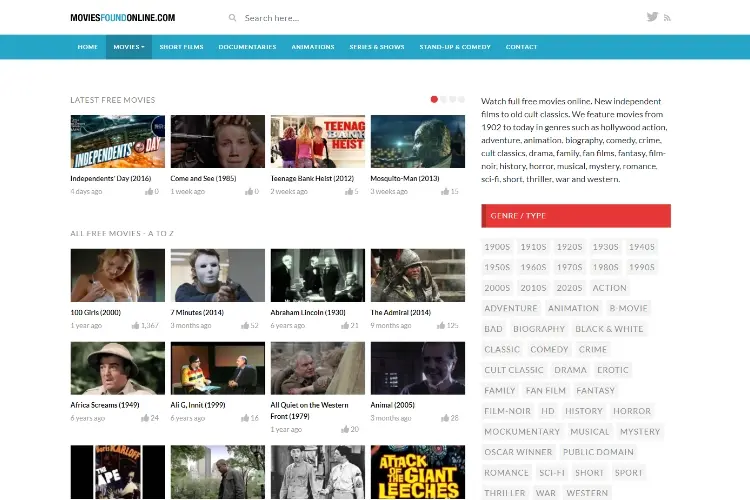Screen dimensions: 750x500
Task: Click thumbs-up icon for The Admiral
Action: tap(441, 325)
